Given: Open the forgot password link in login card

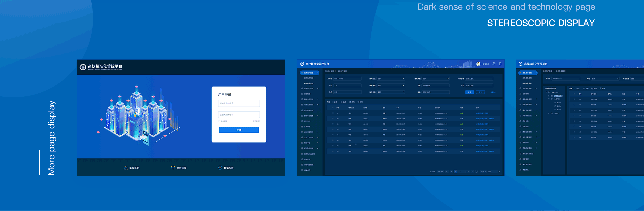Looking at the screenshot, I should pyautogui.click(x=256, y=121).
